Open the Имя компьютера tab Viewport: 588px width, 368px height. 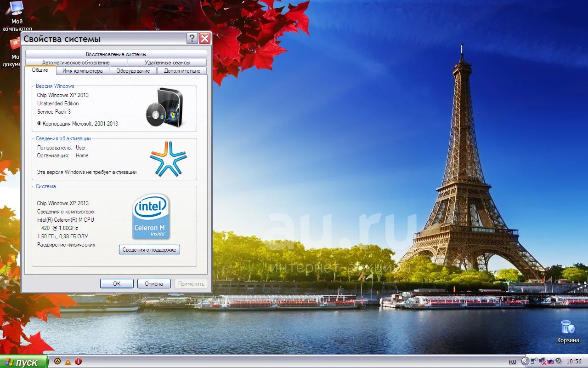pyautogui.click(x=83, y=70)
